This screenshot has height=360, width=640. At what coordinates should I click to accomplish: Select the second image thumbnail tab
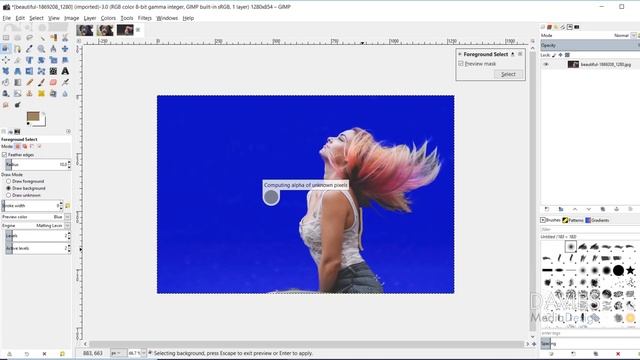[105, 30]
